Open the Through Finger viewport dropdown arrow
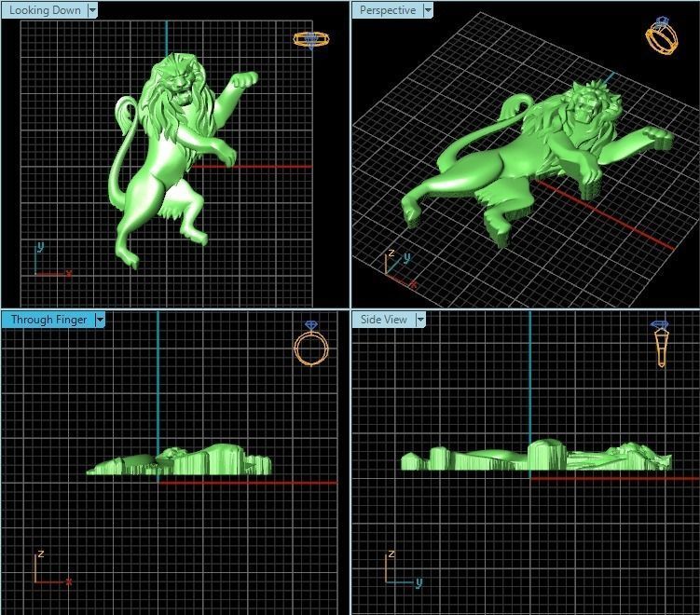The image size is (700, 615). pyautogui.click(x=100, y=320)
